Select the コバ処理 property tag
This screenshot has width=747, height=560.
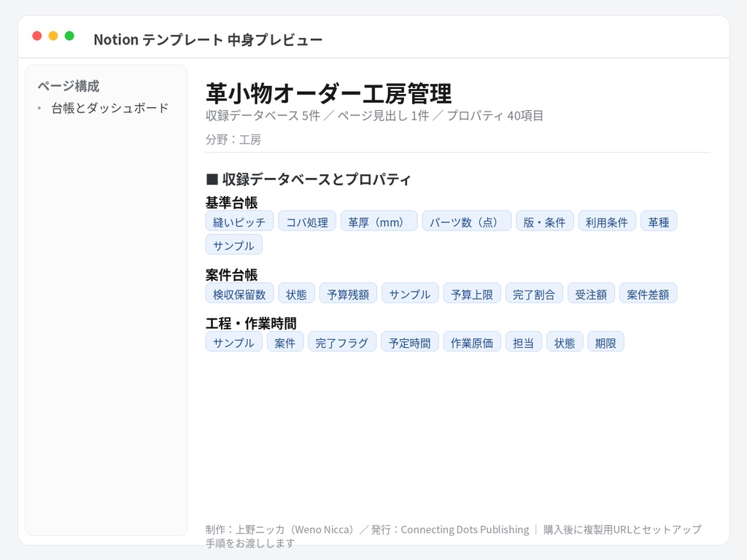click(307, 221)
